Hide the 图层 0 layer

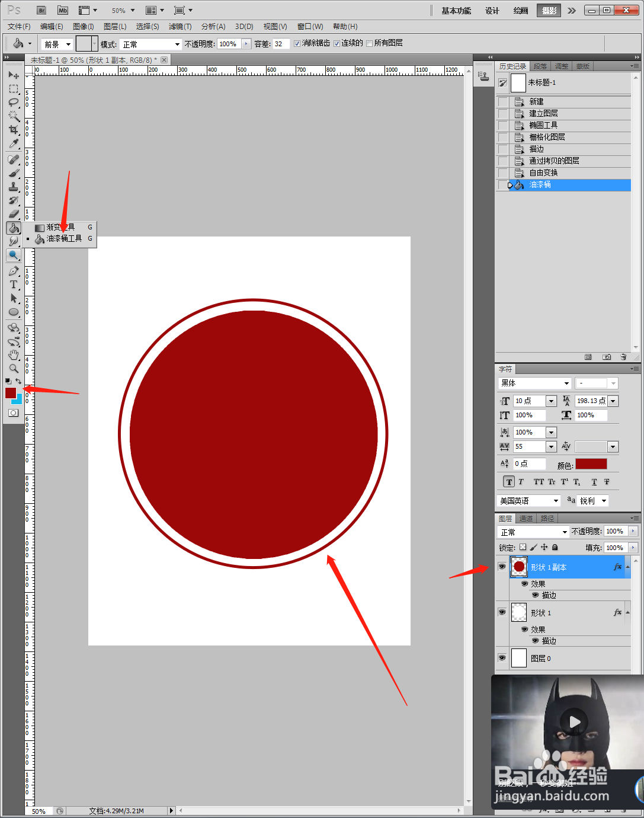click(x=502, y=658)
